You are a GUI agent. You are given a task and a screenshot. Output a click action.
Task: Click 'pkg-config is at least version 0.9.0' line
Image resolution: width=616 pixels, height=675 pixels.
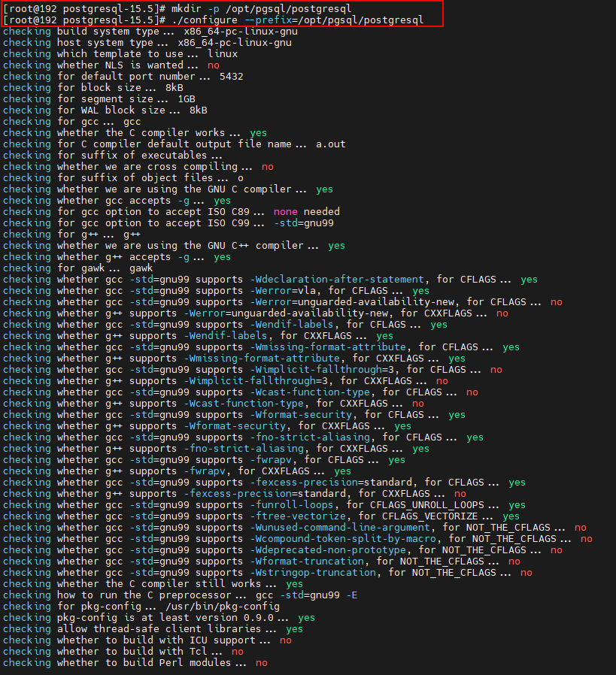coord(159,617)
